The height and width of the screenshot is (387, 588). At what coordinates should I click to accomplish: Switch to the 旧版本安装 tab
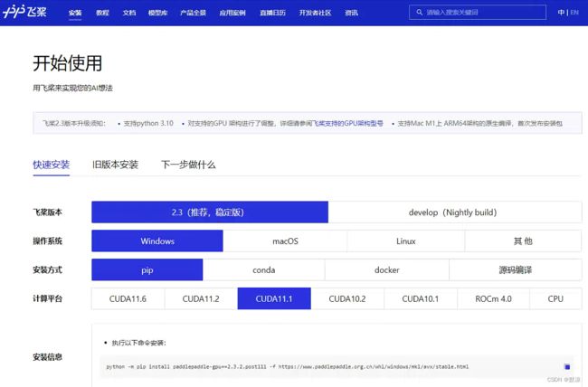coord(115,165)
